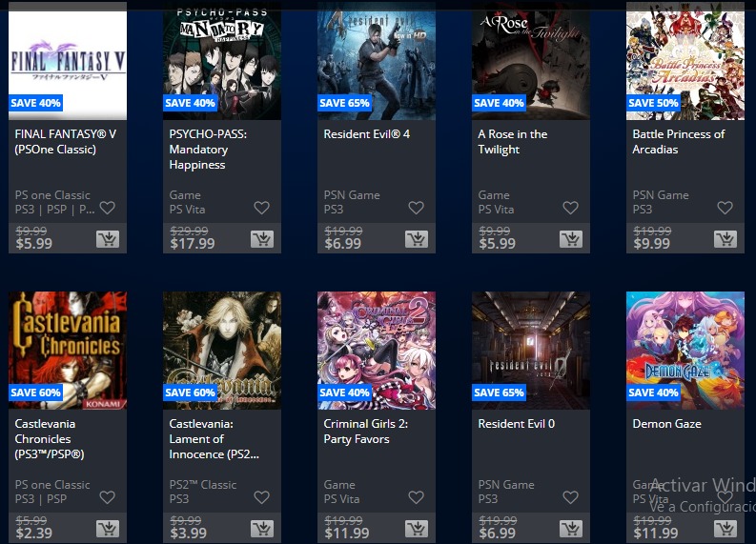Image resolution: width=756 pixels, height=544 pixels.
Task: Add Castlevania Chronicles to cart
Action: pyautogui.click(x=108, y=529)
